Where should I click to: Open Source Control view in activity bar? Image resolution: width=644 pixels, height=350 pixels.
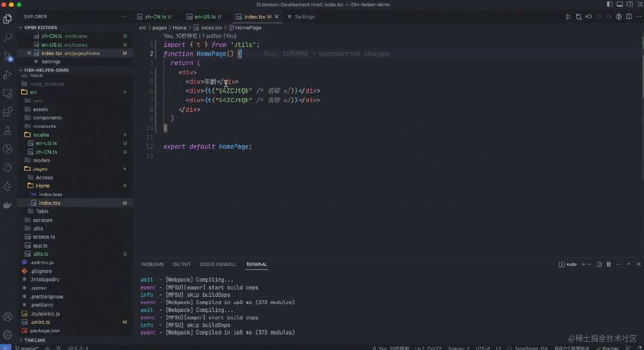(x=7, y=56)
